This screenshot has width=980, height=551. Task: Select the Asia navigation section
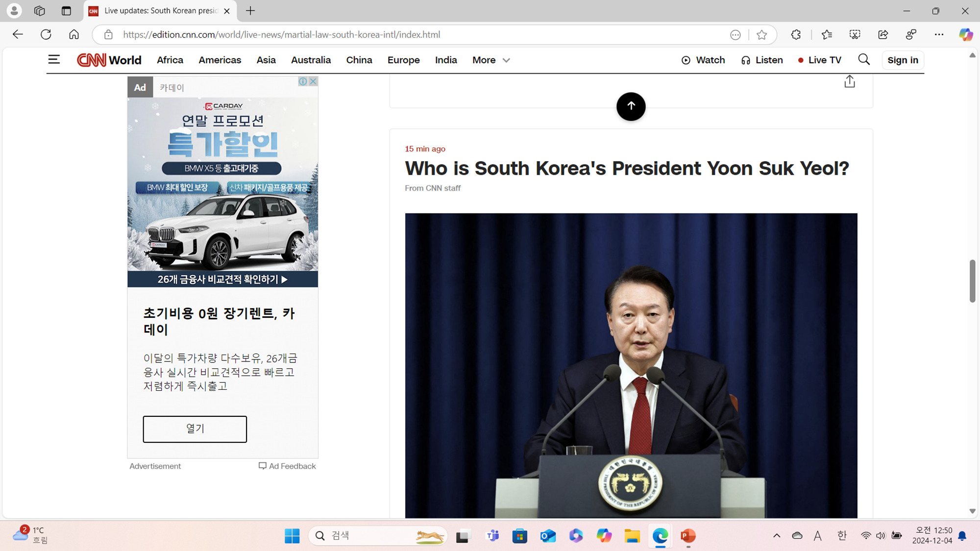tap(266, 60)
